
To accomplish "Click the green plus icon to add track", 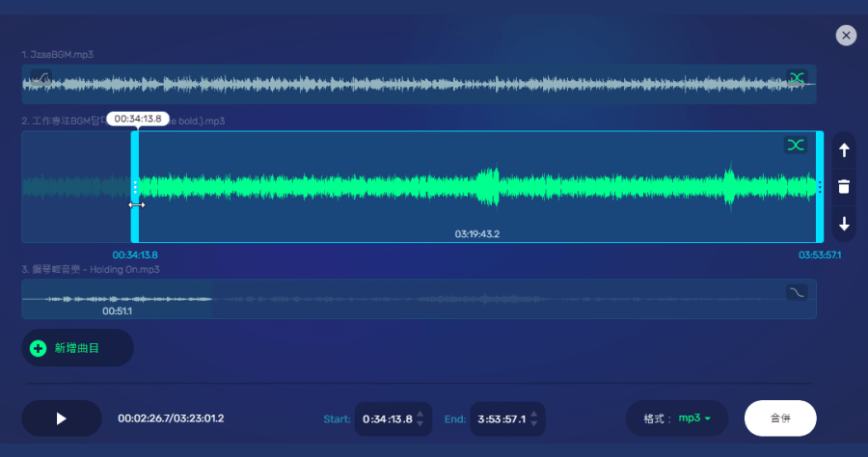I will click(39, 348).
